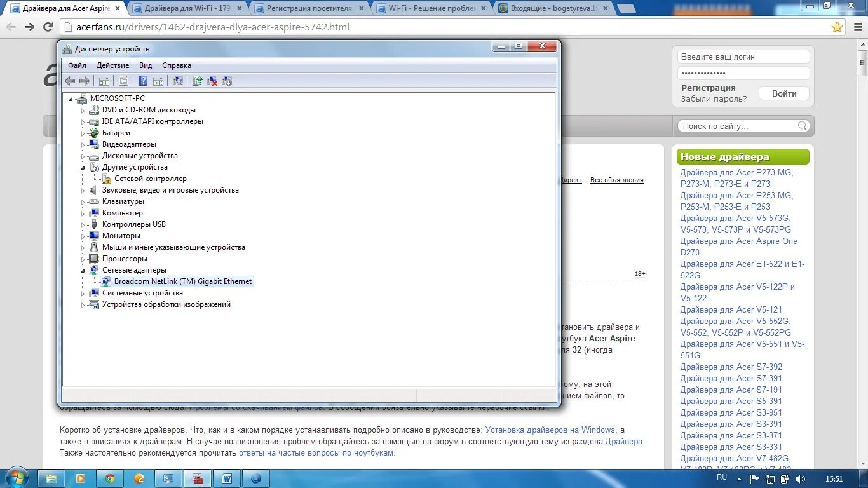
Task: Show hidden tray icons arrow
Action: point(740,478)
